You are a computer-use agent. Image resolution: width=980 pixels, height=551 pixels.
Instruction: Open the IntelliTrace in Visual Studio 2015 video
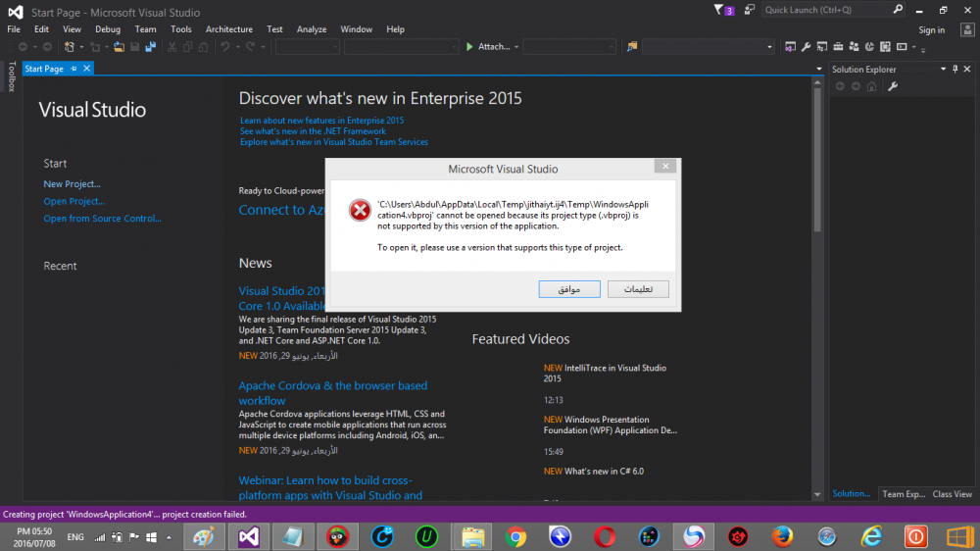coord(605,374)
